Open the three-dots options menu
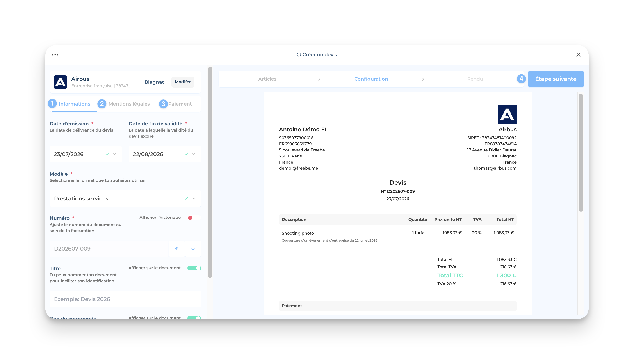This screenshot has width=634, height=364. coord(55,55)
